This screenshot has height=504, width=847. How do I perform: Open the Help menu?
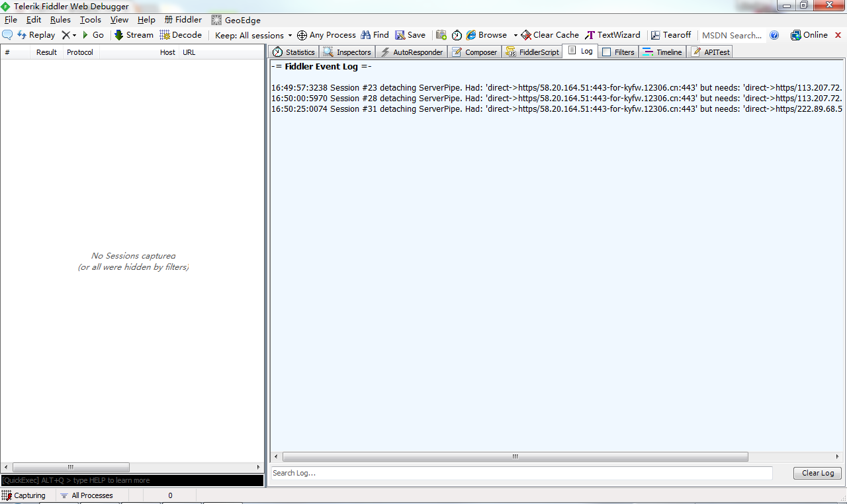tap(146, 20)
